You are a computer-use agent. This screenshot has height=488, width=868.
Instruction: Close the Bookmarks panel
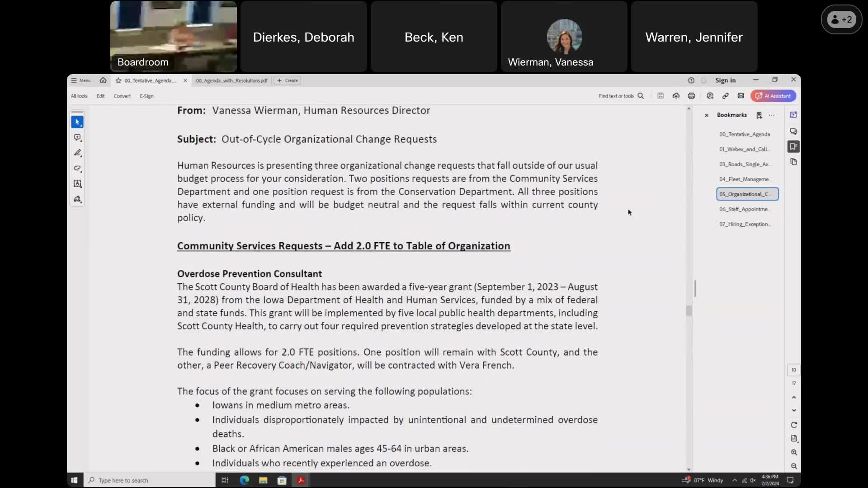707,115
